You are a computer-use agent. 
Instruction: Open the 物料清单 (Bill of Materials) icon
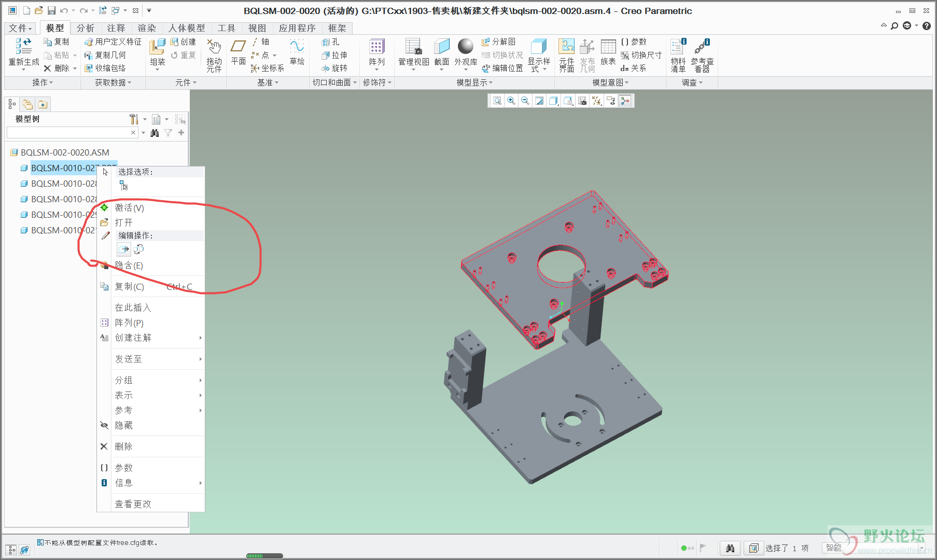pyautogui.click(x=678, y=46)
